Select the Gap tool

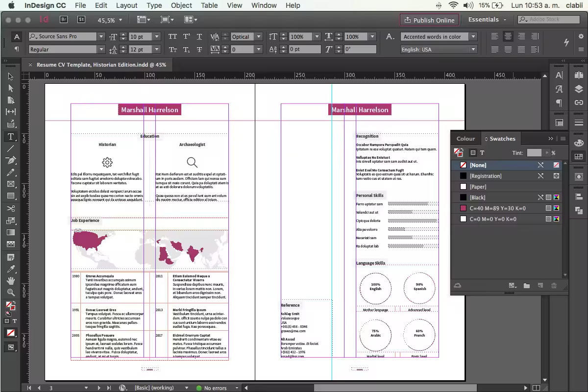(x=11, y=112)
